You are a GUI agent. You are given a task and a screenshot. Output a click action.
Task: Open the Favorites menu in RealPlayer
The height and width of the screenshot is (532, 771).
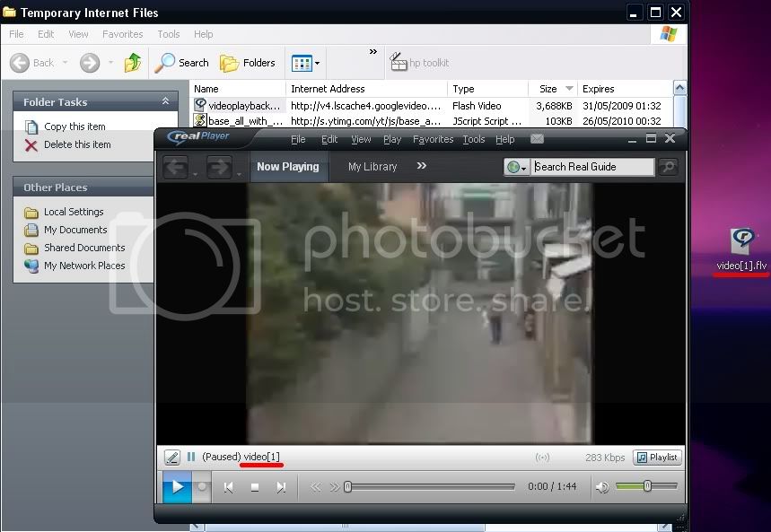coord(433,139)
